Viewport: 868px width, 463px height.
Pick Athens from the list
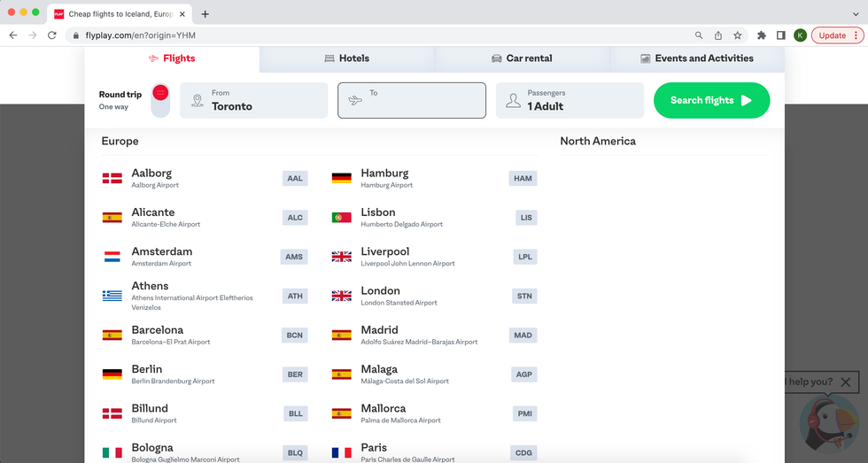205,296
